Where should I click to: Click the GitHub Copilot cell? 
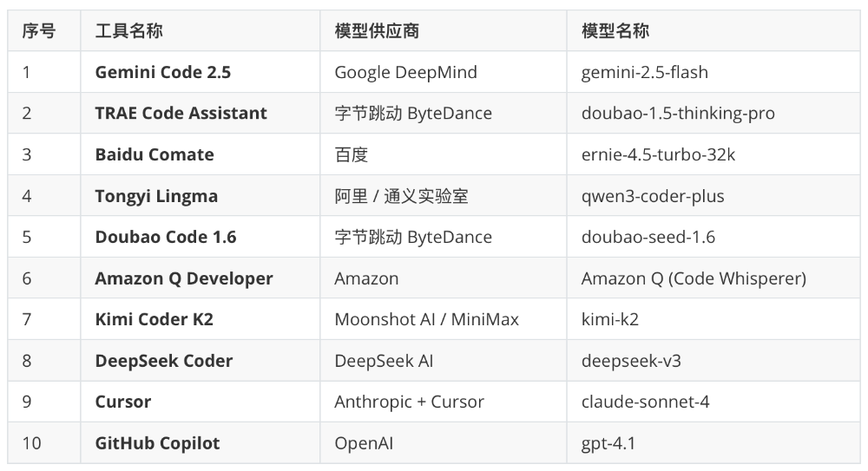[157, 443]
